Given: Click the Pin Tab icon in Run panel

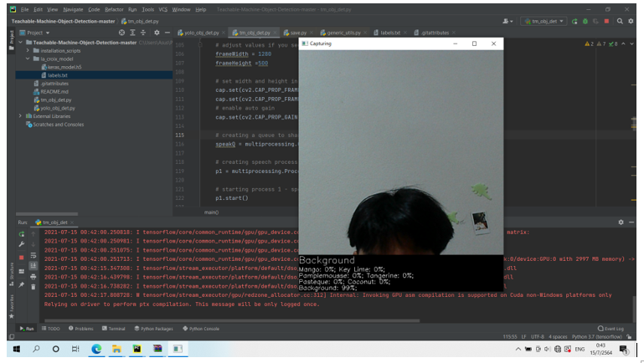Looking at the screenshot, I should (22, 284).
